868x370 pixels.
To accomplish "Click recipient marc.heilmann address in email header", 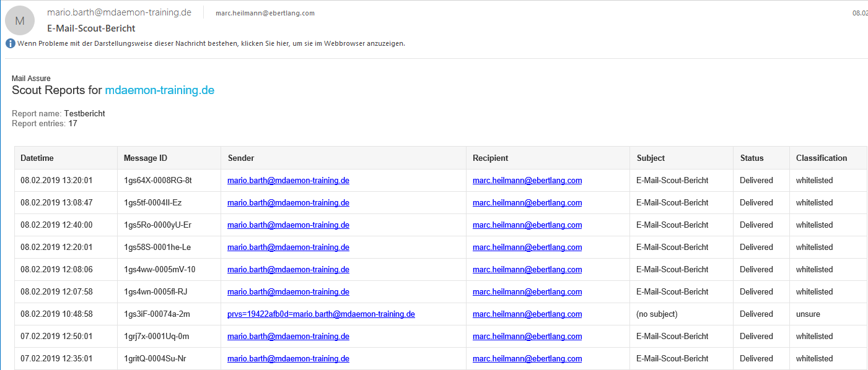I will (x=265, y=13).
